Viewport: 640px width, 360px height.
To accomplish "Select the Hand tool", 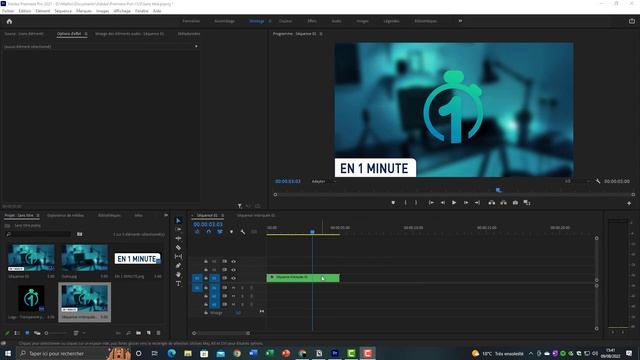I will click(x=178, y=274).
